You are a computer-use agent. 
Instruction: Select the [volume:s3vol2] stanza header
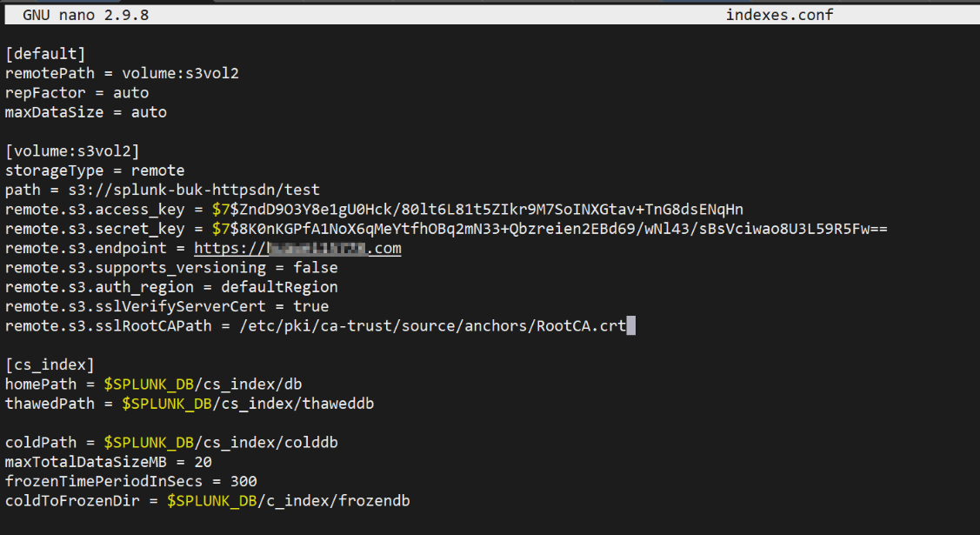tap(72, 151)
